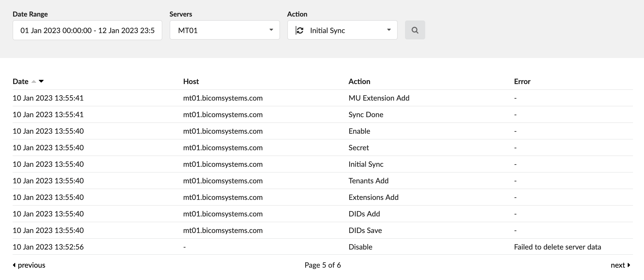Click host in DIDs Save row

[x=223, y=230]
